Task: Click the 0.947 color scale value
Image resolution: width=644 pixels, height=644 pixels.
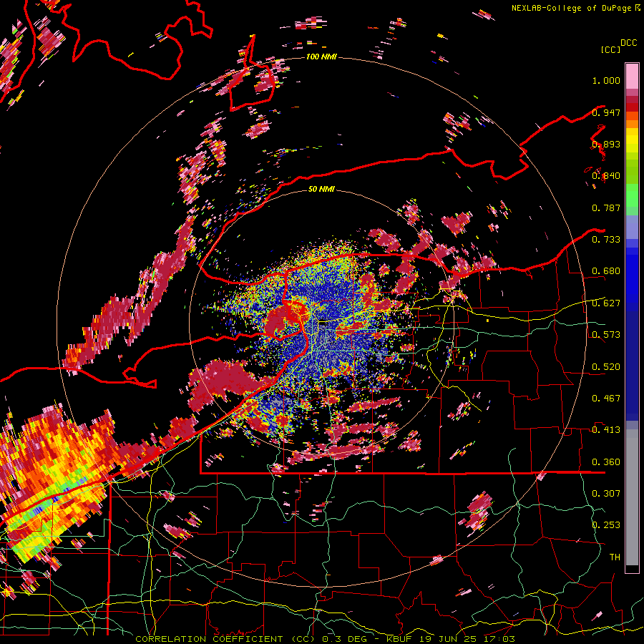Action: [606, 112]
